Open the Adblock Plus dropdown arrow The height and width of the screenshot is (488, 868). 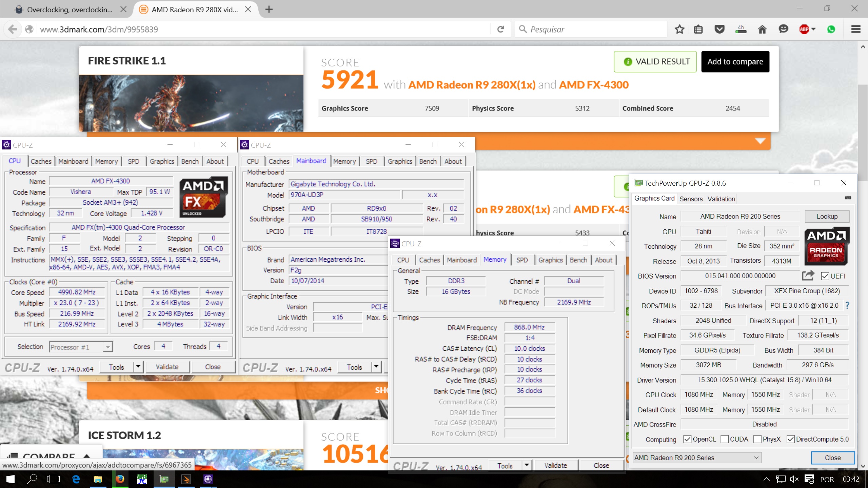[813, 29]
